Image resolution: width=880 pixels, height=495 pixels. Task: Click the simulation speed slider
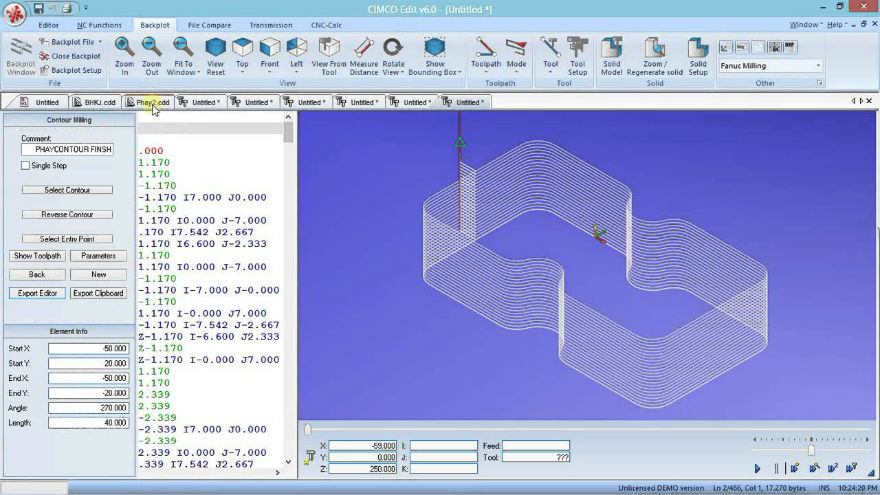point(810,450)
